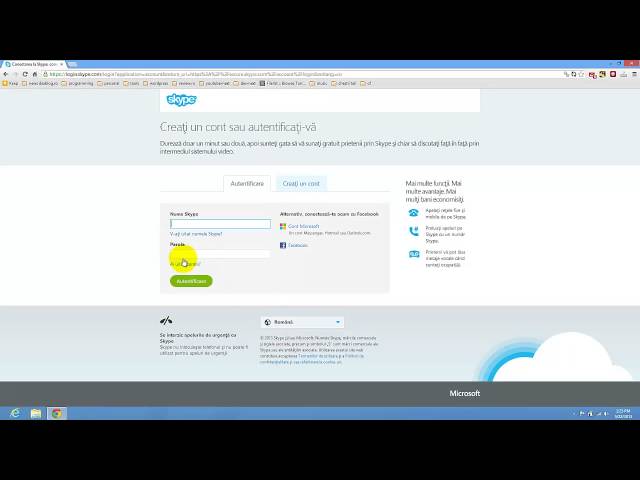Open the Română language dropdown
The image size is (640, 480).
302,322
